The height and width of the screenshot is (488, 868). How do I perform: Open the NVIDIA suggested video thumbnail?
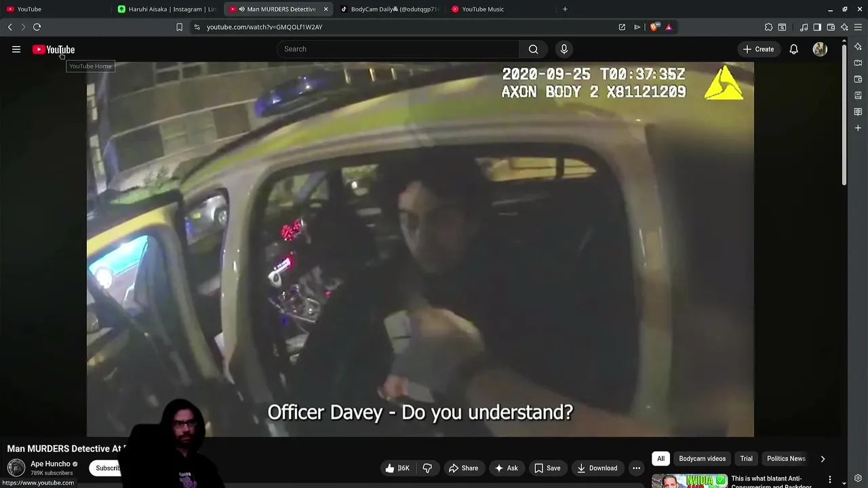click(x=689, y=481)
